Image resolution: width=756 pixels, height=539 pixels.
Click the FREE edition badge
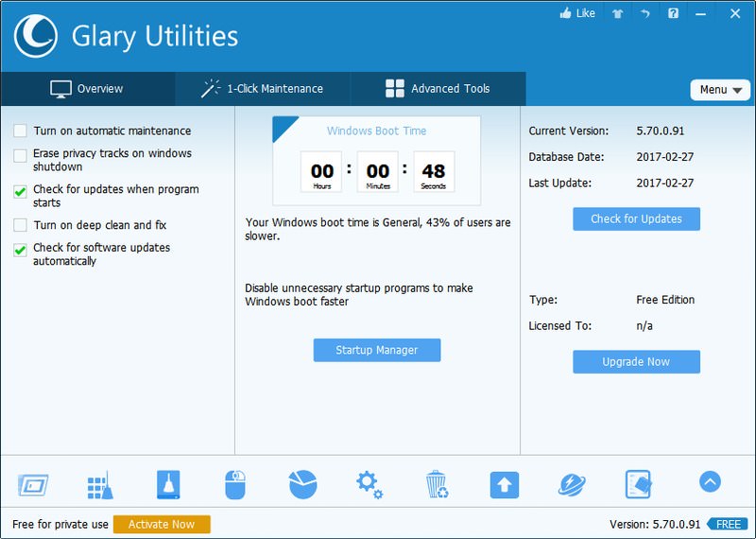click(x=728, y=525)
